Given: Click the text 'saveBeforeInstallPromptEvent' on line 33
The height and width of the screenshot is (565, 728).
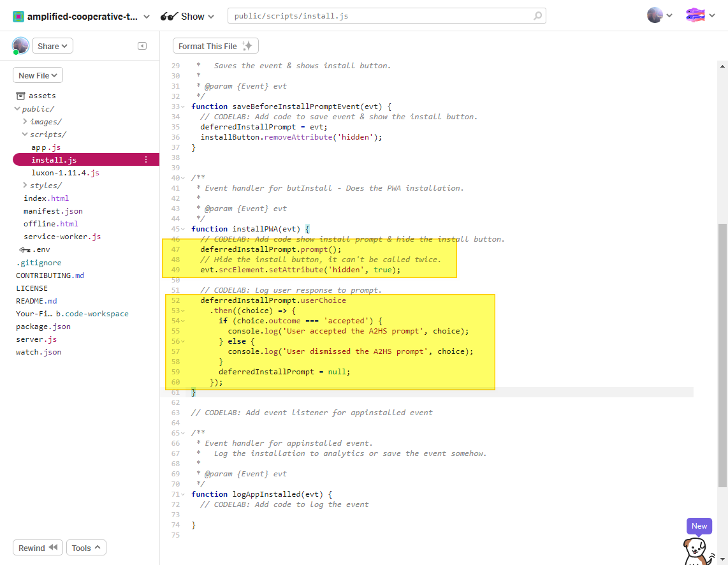Looking at the screenshot, I should (x=296, y=106).
